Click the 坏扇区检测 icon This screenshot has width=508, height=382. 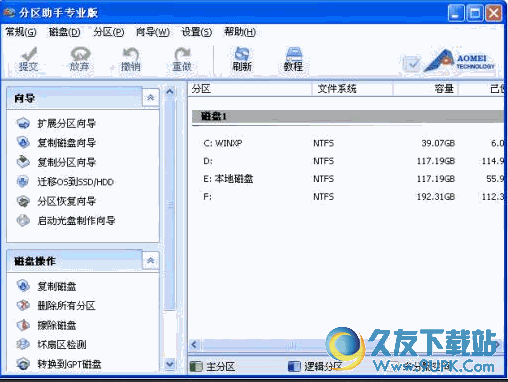[23, 344]
